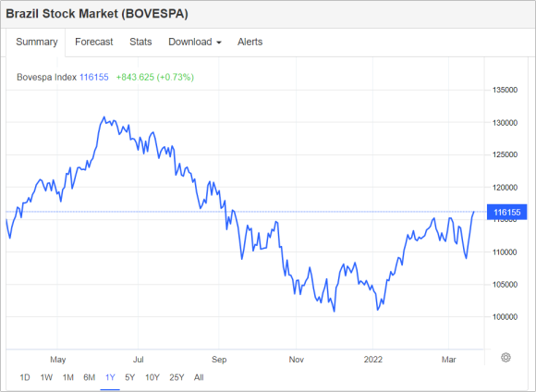
Task: Click the 116155 current price label
Action: tap(507, 213)
